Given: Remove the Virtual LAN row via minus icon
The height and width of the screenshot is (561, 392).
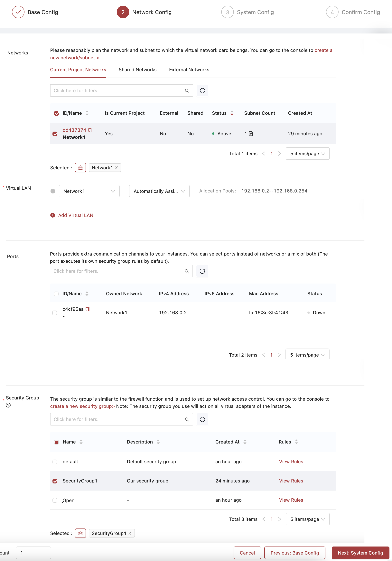Looking at the screenshot, I should (52, 191).
